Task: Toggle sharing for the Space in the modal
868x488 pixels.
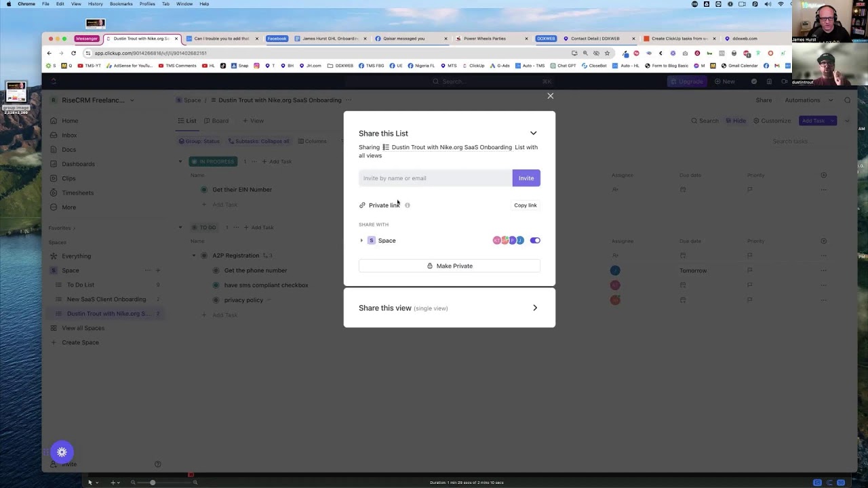Action: (x=535, y=240)
